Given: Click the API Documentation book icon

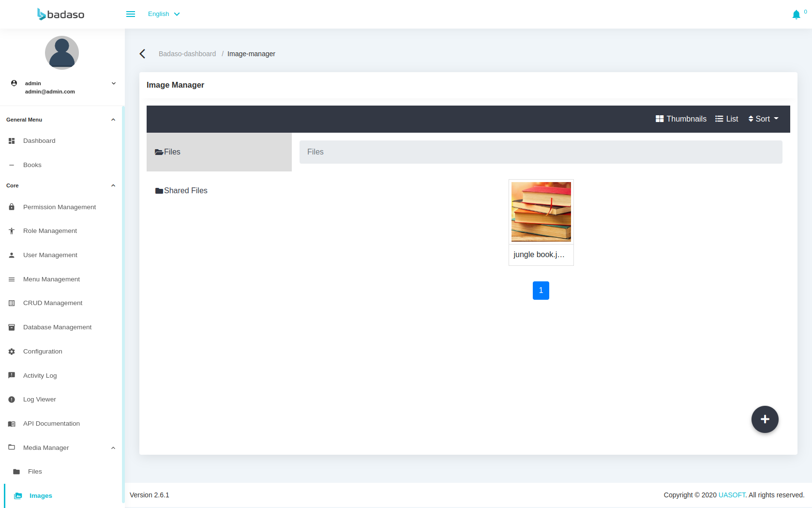Looking at the screenshot, I should [x=12, y=424].
